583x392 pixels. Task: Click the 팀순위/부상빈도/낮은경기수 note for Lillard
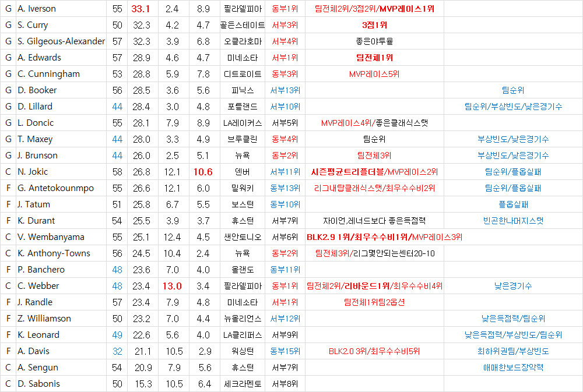513,107
